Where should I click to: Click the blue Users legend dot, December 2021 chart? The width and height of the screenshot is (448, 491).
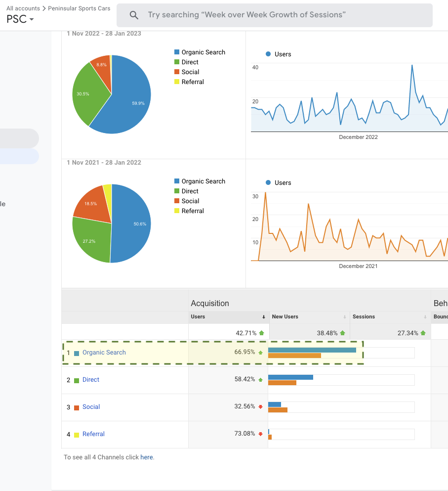268,182
